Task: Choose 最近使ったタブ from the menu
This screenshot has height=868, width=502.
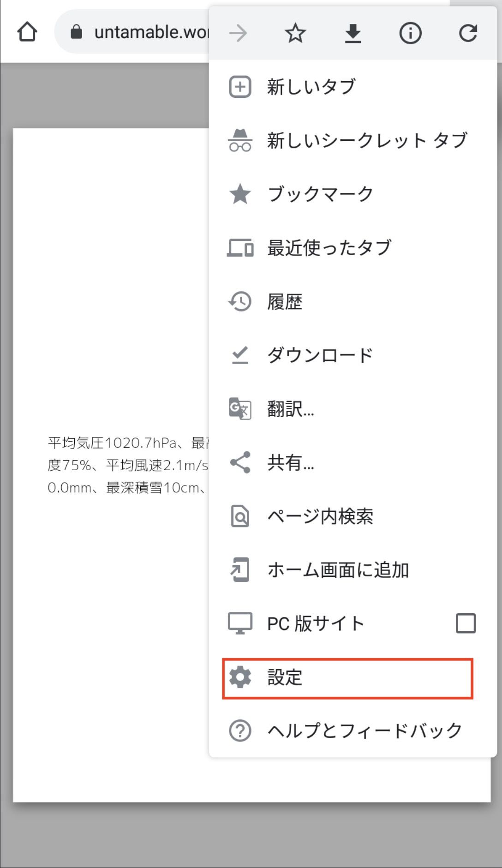Action: (x=329, y=248)
